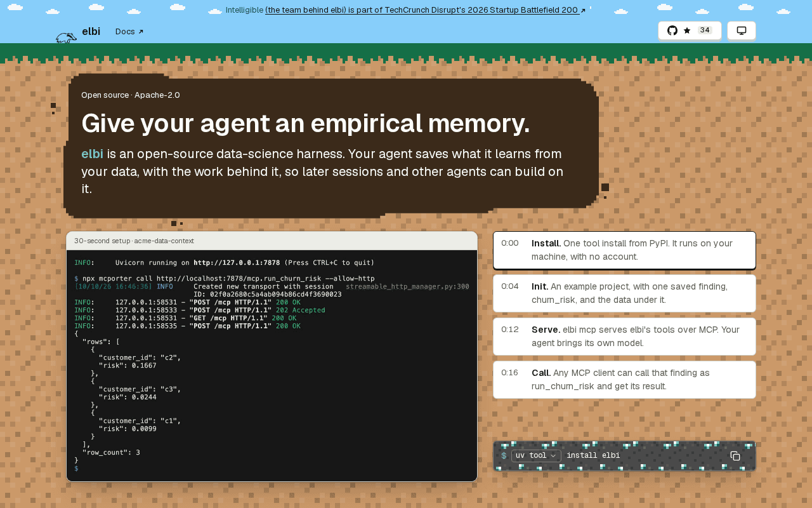This screenshot has width=812, height=508.
Task: Click the star count 34 badge
Action: coord(705,30)
